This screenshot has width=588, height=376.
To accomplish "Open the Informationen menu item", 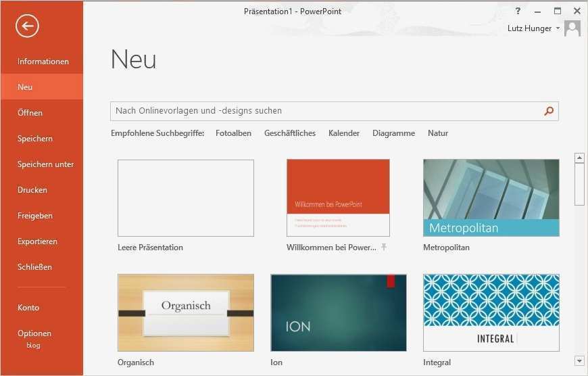I will (x=42, y=61).
